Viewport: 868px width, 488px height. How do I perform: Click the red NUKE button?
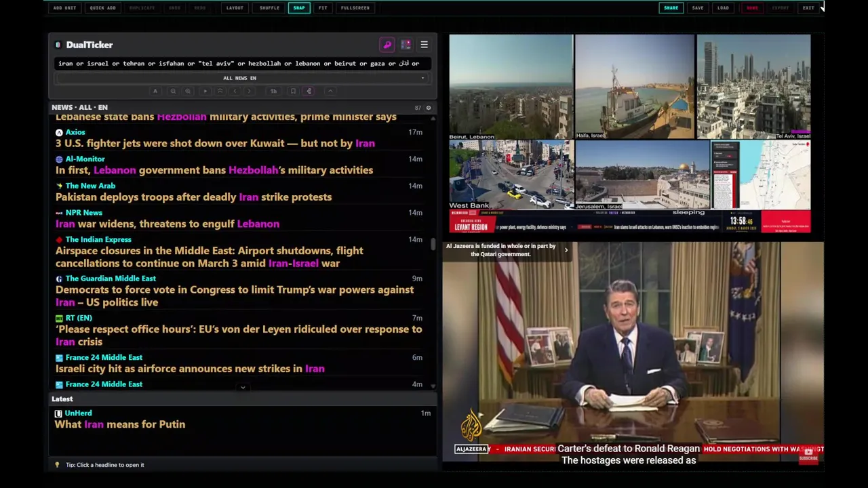pos(752,7)
